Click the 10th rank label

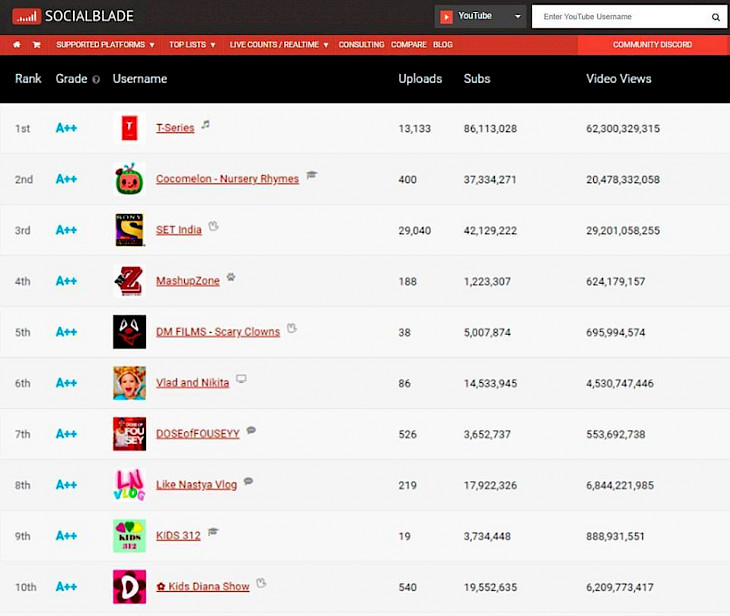[26, 587]
